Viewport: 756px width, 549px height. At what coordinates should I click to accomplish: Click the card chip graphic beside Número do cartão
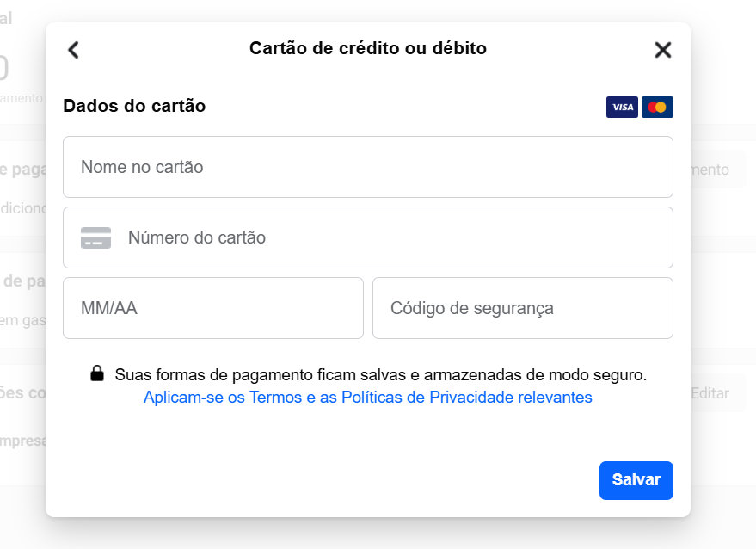96,237
